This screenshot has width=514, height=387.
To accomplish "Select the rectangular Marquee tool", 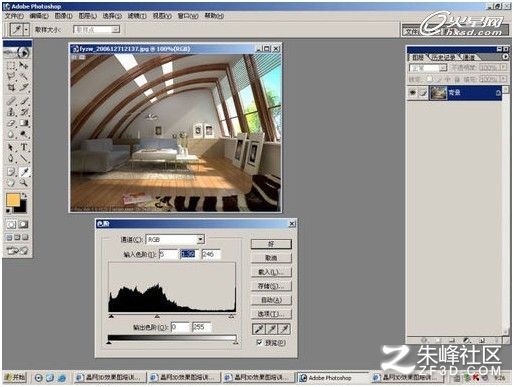I will (11, 65).
